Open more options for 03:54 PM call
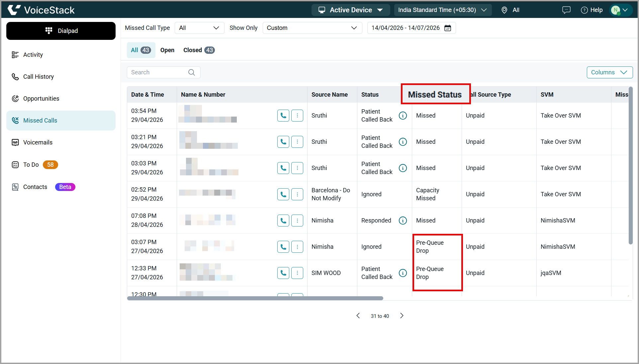This screenshot has height=364, width=639. coord(297,116)
